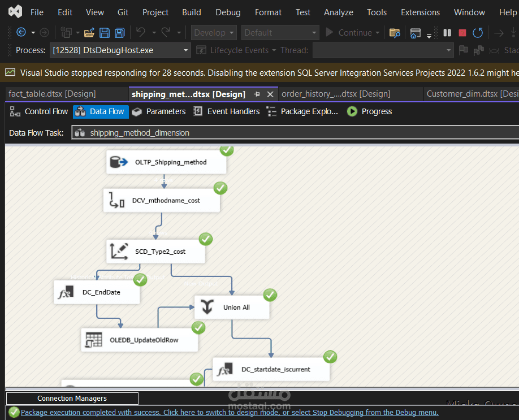Image resolution: width=519 pixels, height=420 pixels.
Task: Expand the Data Flow Task combo box
Action: tap(294, 133)
